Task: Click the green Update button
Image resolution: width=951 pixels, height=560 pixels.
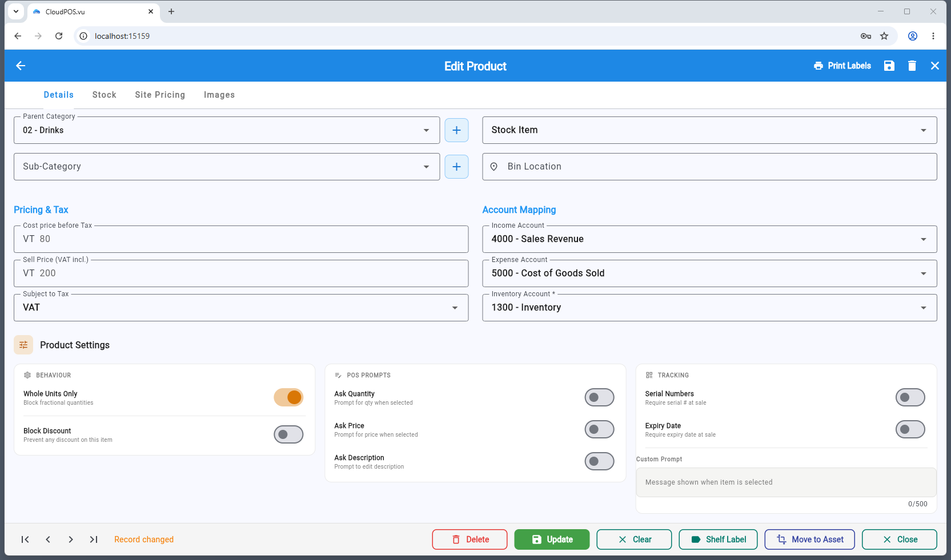Action: [552, 539]
